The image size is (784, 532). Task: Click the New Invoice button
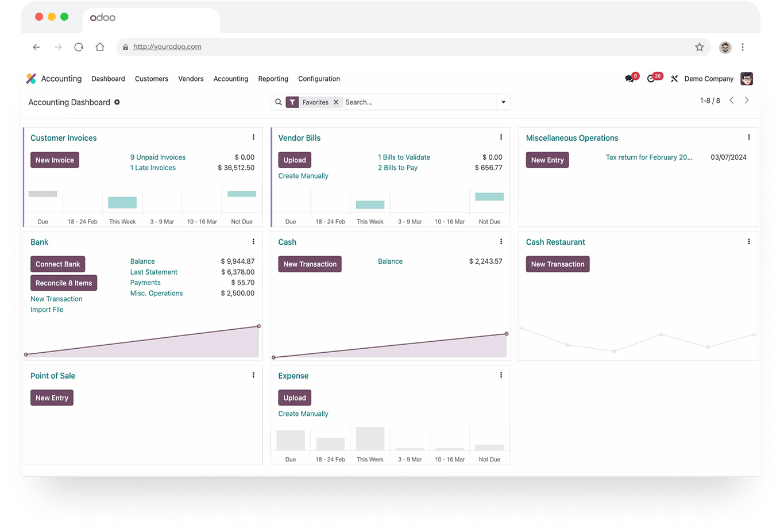click(x=55, y=160)
